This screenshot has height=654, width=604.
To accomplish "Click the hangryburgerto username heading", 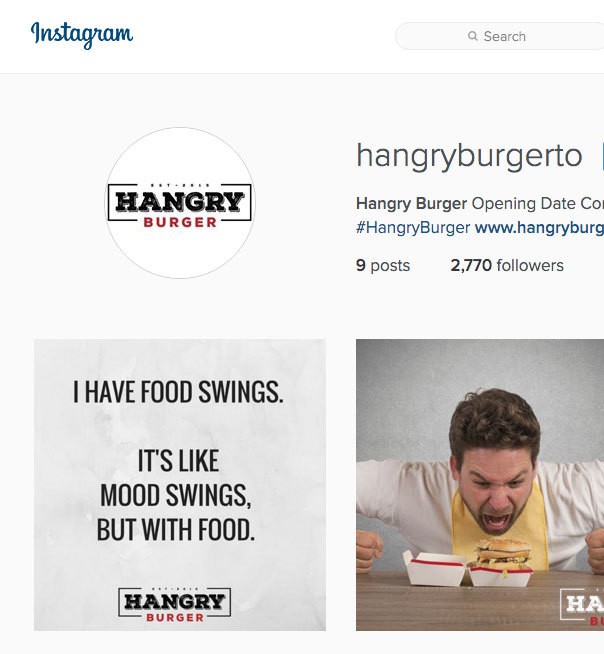I will coord(469,155).
